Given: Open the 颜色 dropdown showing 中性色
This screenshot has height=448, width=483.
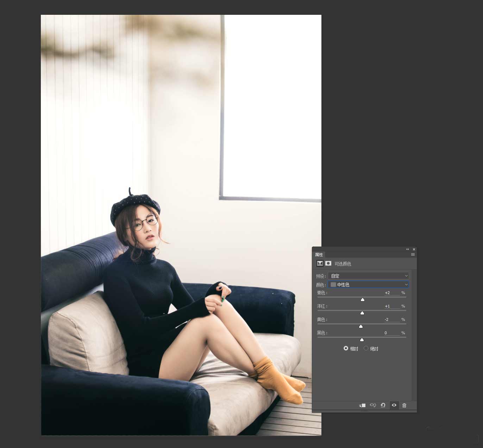Looking at the screenshot, I should click(x=368, y=285).
